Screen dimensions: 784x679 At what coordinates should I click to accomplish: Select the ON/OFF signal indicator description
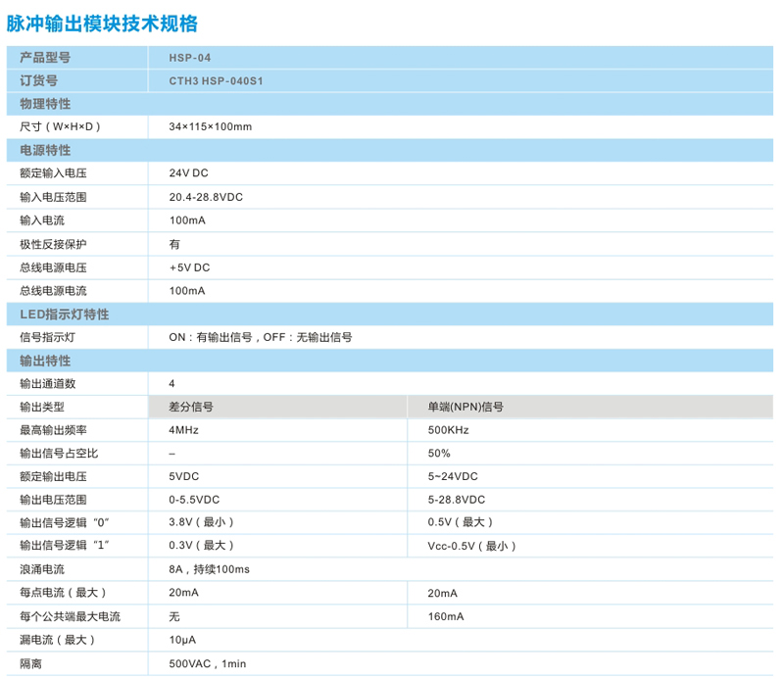click(x=260, y=337)
